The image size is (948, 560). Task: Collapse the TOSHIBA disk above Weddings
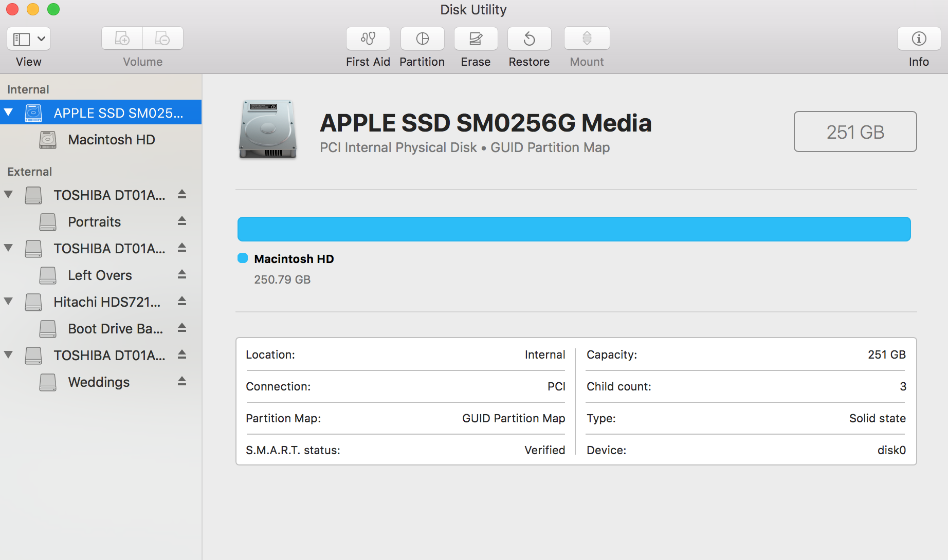[x=8, y=354]
